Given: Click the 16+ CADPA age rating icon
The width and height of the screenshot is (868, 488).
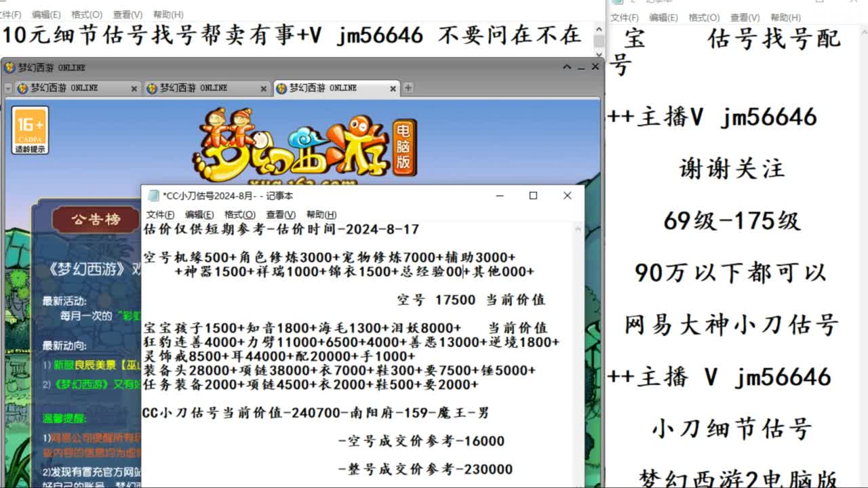Looking at the screenshot, I should pos(30,130).
